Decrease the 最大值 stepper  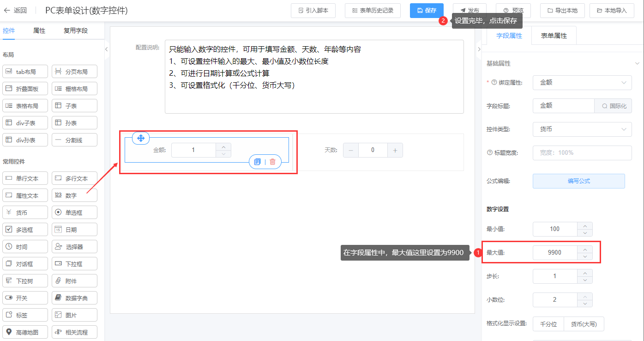click(585, 256)
